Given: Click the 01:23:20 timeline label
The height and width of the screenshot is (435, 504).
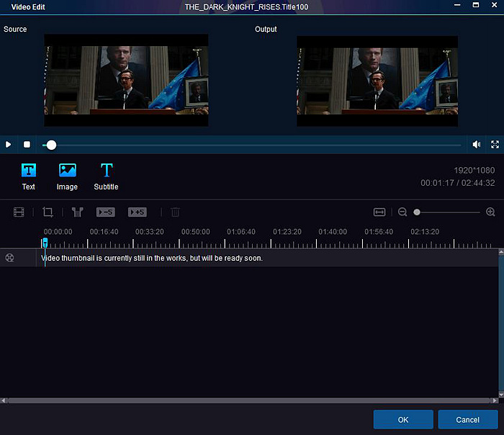Looking at the screenshot, I should [287, 232].
